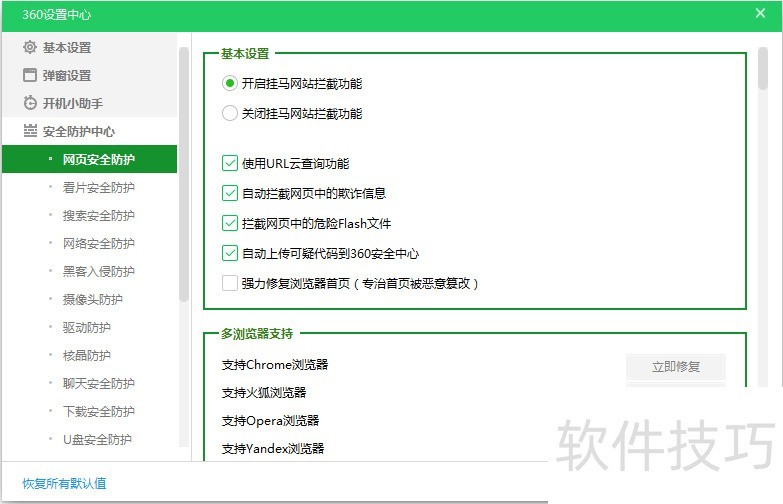Click 支持Yandex浏览器 text

tap(273, 449)
